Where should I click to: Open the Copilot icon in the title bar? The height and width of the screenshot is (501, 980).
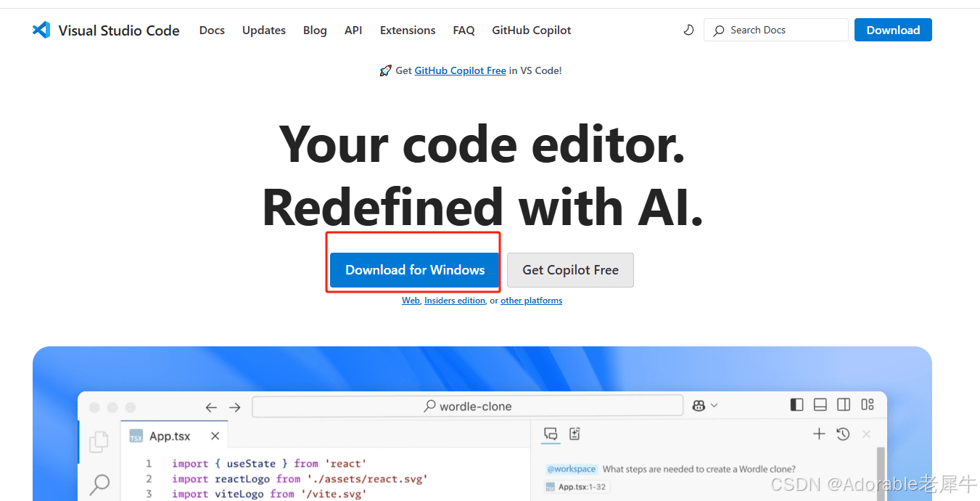(699, 405)
